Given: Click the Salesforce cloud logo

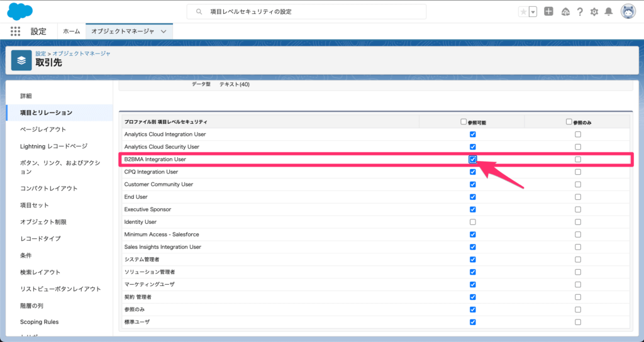Looking at the screenshot, I should (x=19, y=11).
